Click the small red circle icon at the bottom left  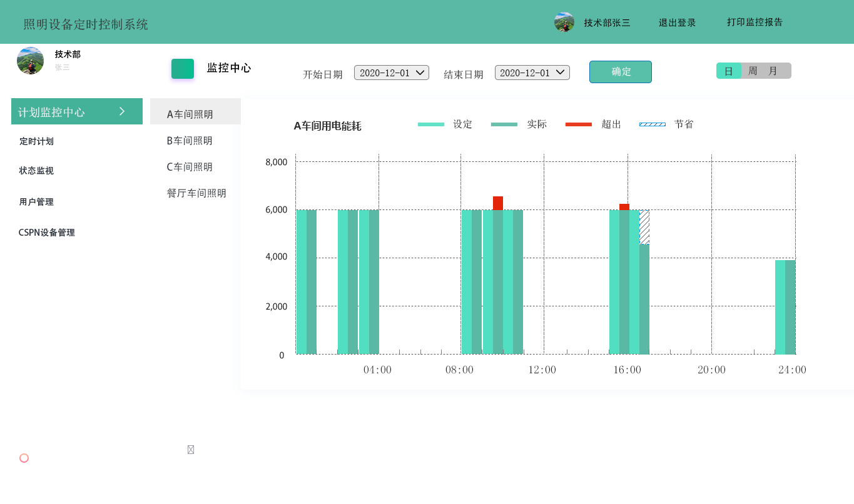[x=24, y=458]
